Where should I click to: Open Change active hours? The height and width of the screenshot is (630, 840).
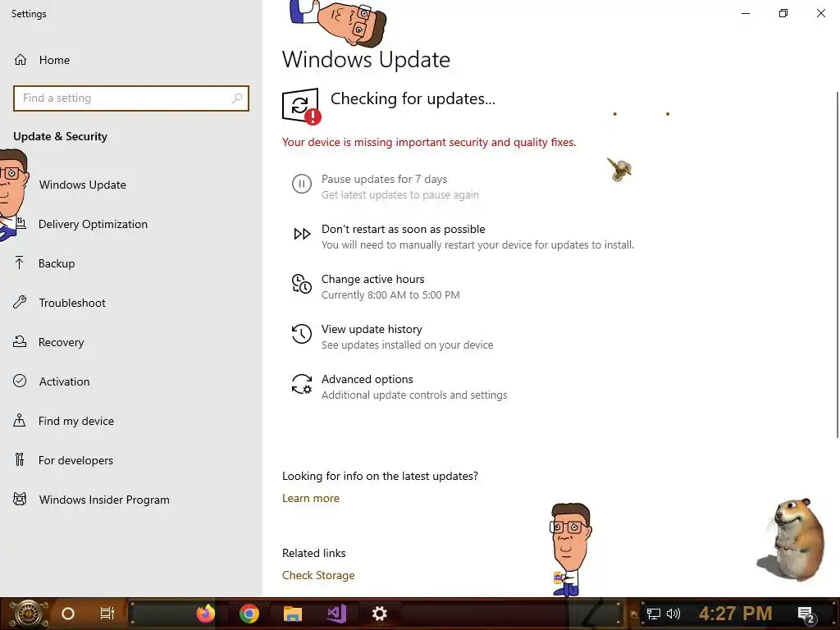point(373,279)
